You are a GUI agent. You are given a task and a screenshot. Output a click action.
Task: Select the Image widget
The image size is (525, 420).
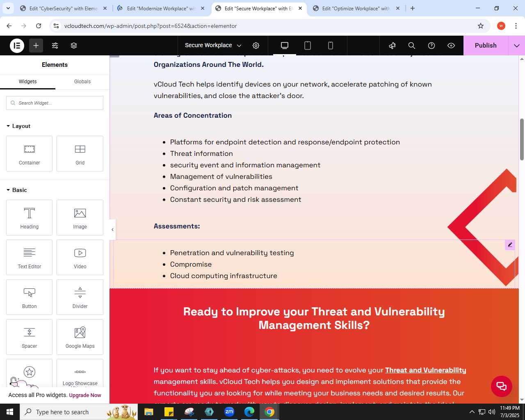pos(80,217)
